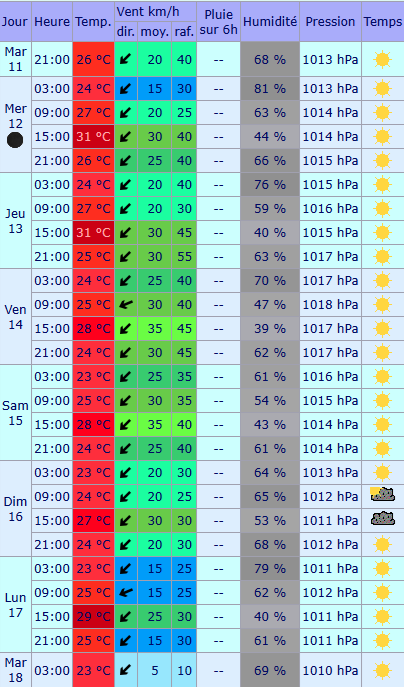Click gust value 10 on Mar 18

(x=184, y=670)
